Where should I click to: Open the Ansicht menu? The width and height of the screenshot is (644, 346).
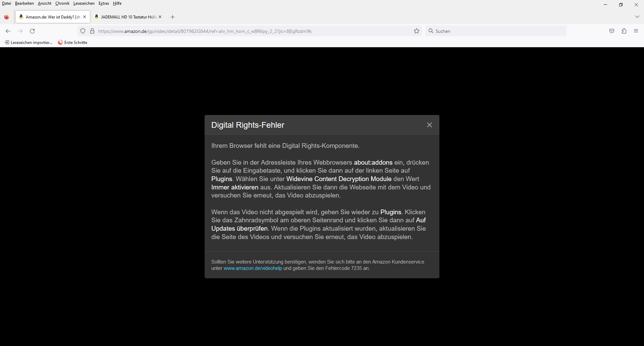[45, 3]
